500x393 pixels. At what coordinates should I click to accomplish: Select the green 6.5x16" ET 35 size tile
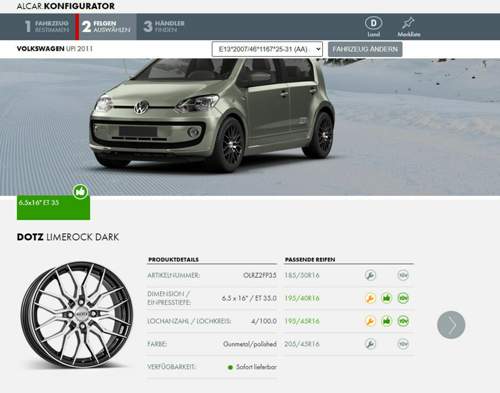pyautogui.click(x=53, y=207)
